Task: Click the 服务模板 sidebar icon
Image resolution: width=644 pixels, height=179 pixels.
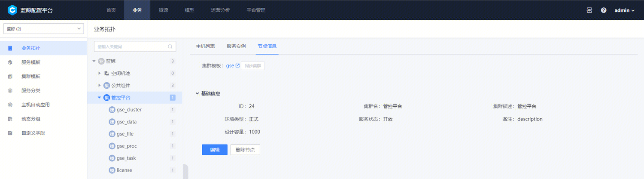Action: [x=10, y=62]
